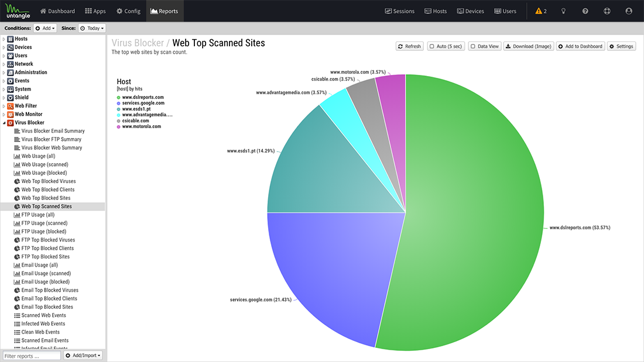Open the top-bar Hosts menu item
This screenshot has height=362, width=644.
click(436, 11)
